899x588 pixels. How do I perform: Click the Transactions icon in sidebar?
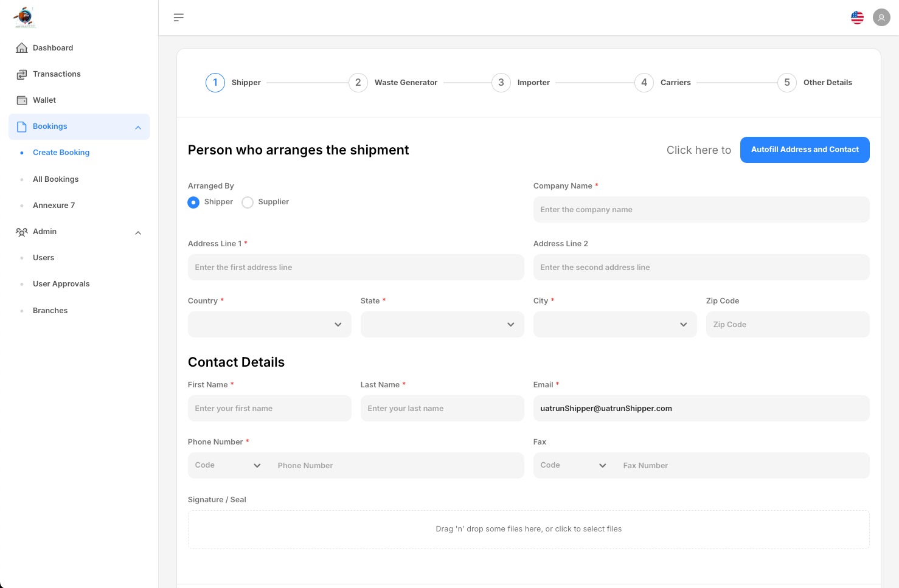click(22, 74)
